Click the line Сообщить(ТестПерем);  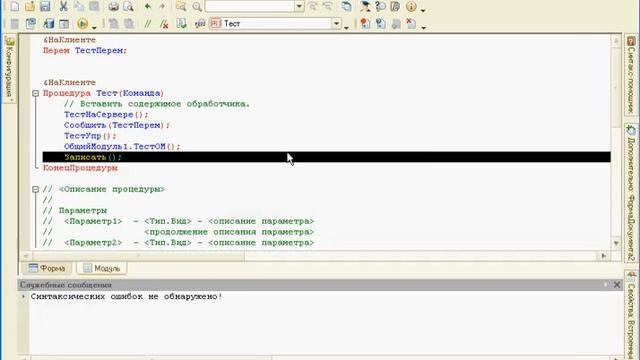pos(117,125)
